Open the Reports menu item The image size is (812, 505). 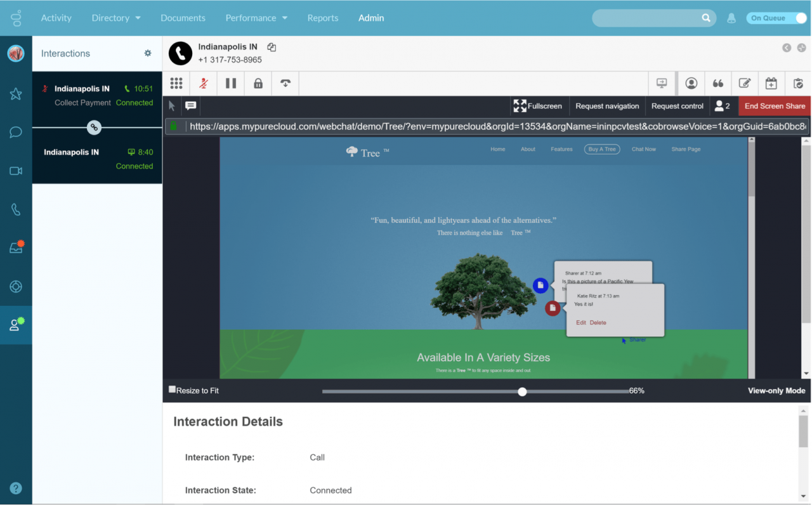pyautogui.click(x=323, y=18)
